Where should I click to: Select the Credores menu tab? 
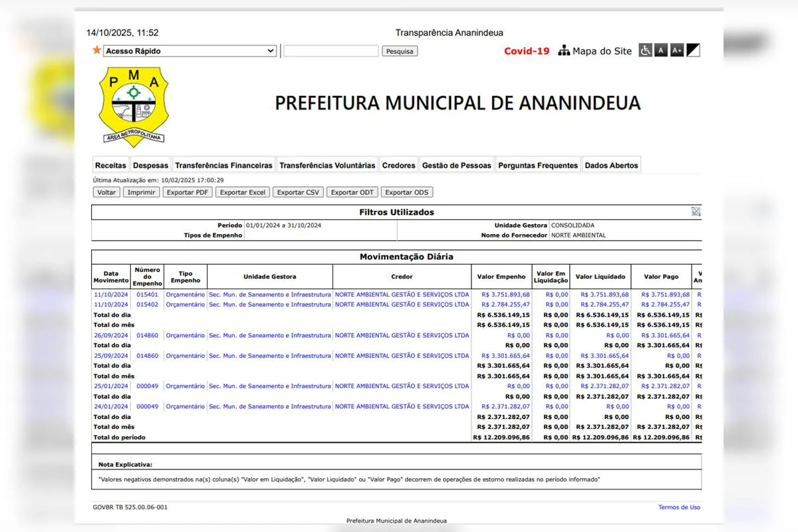point(399,166)
